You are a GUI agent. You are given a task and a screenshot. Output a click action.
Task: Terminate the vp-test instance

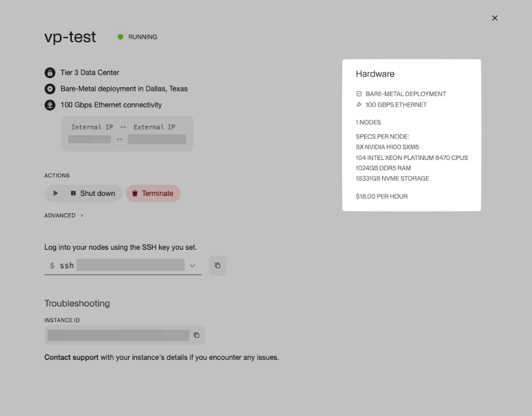pyautogui.click(x=153, y=193)
